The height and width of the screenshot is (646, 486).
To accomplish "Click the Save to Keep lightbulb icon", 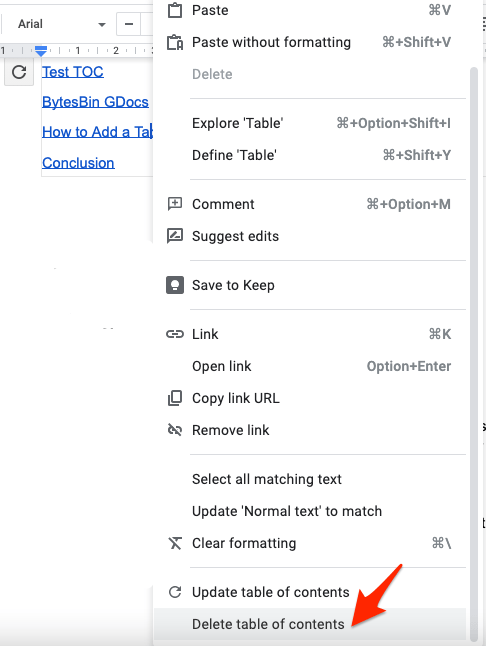I will point(175,285).
